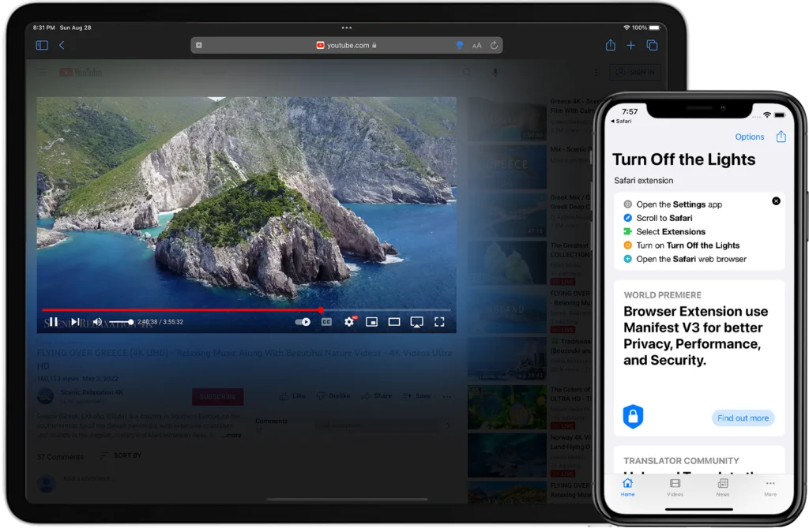Select the Home tab on the iPhone
809x532 pixels.
(627, 487)
